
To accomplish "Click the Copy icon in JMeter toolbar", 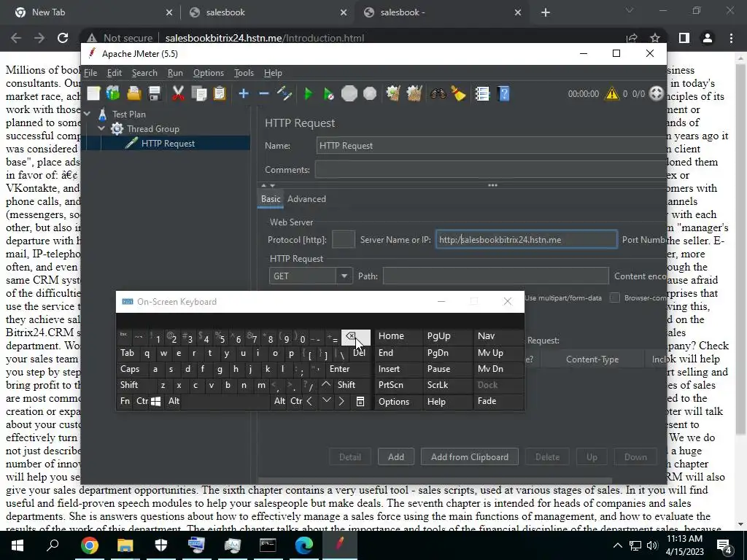I will [198, 93].
